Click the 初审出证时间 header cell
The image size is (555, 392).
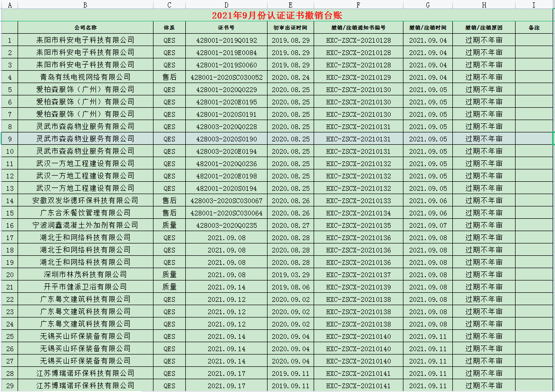point(290,28)
